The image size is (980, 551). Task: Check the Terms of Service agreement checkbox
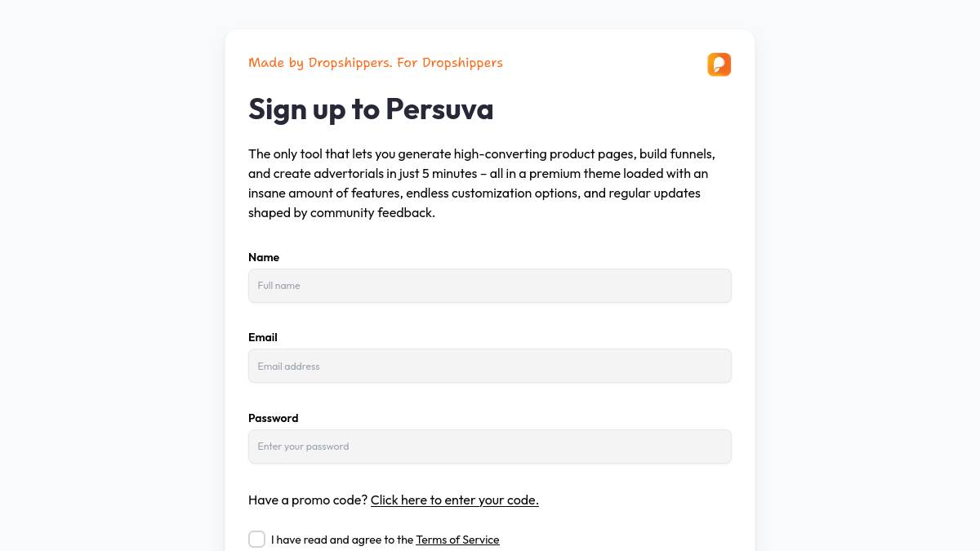[256, 540]
